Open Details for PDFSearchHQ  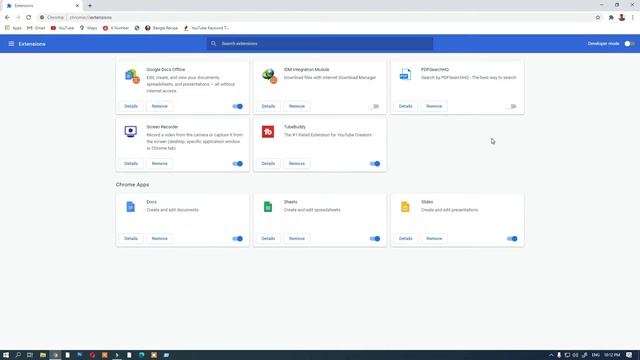click(405, 106)
